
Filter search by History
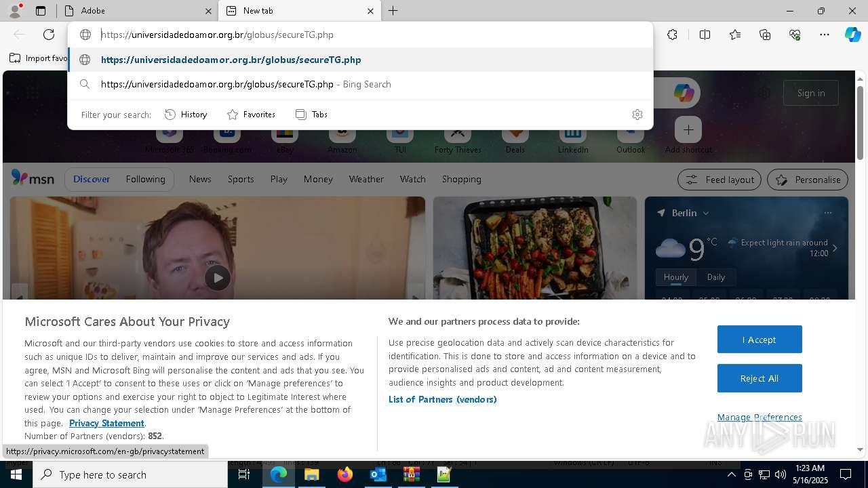pyautogui.click(x=186, y=115)
